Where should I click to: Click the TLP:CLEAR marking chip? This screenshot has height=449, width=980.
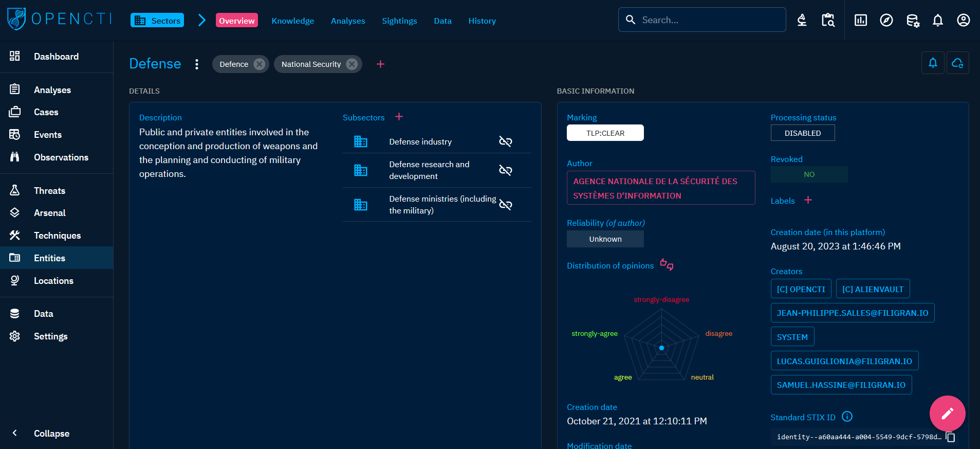[605, 133]
